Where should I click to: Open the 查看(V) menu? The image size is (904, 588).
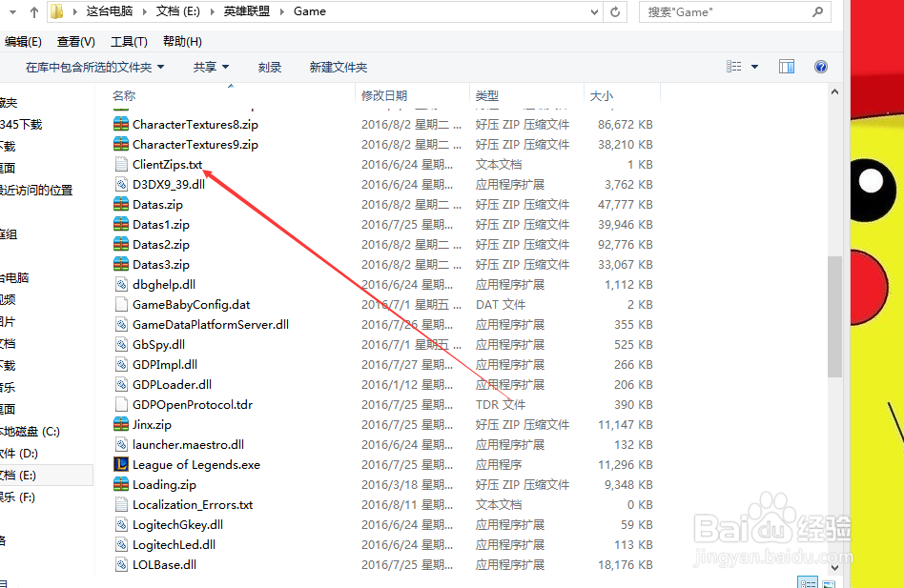[75, 41]
